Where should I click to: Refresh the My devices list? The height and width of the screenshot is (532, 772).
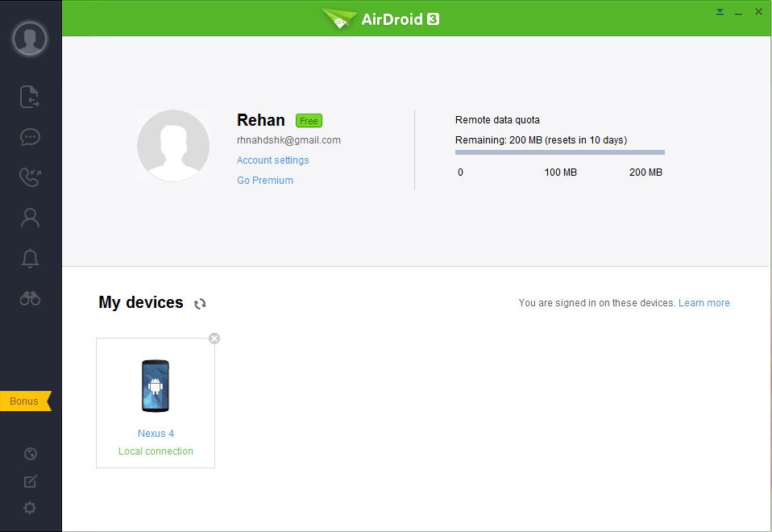(200, 304)
